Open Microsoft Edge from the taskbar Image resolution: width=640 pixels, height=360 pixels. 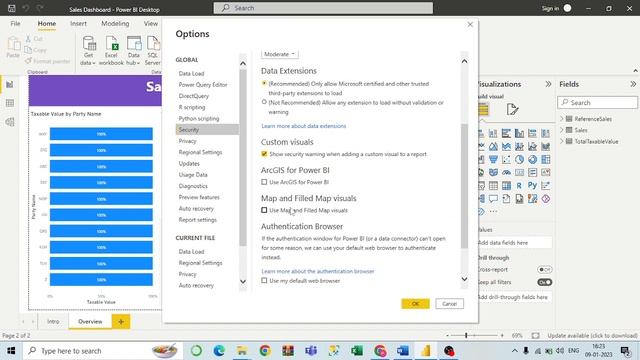click(219, 351)
